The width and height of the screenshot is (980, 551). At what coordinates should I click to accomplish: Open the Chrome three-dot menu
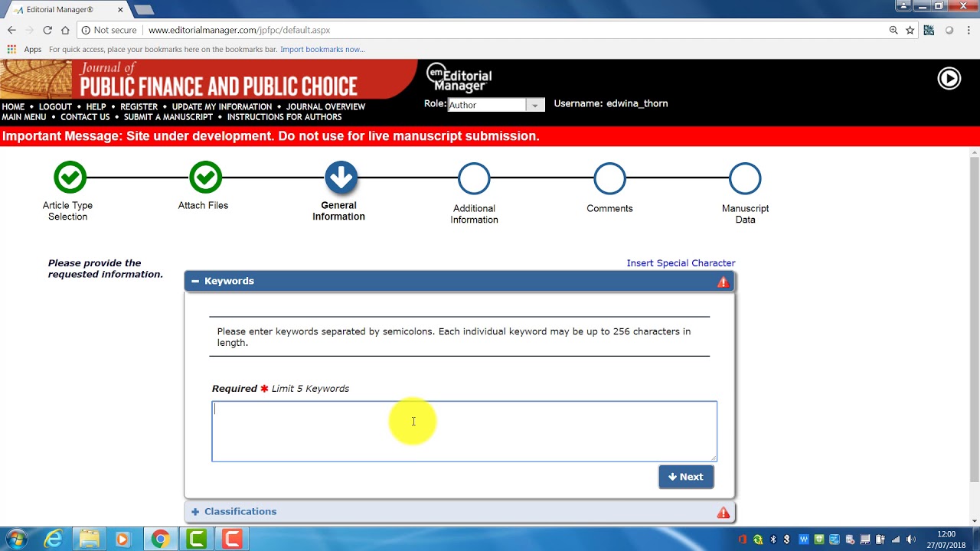969,30
